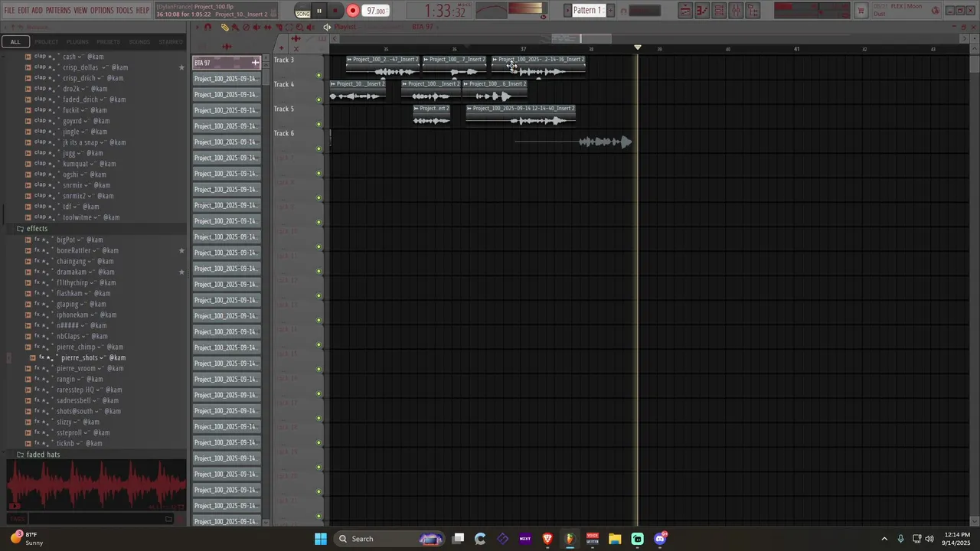Open the Pattern 1 selector dropdown
980x551 pixels.
[587, 11]
